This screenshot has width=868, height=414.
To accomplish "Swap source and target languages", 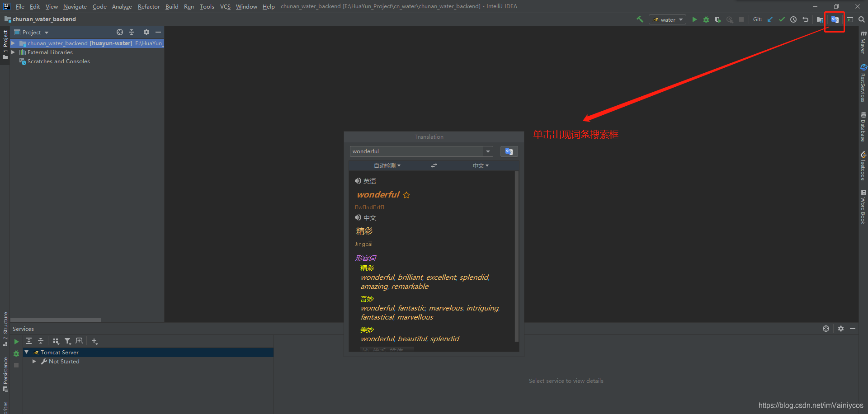I will (434, 166).
